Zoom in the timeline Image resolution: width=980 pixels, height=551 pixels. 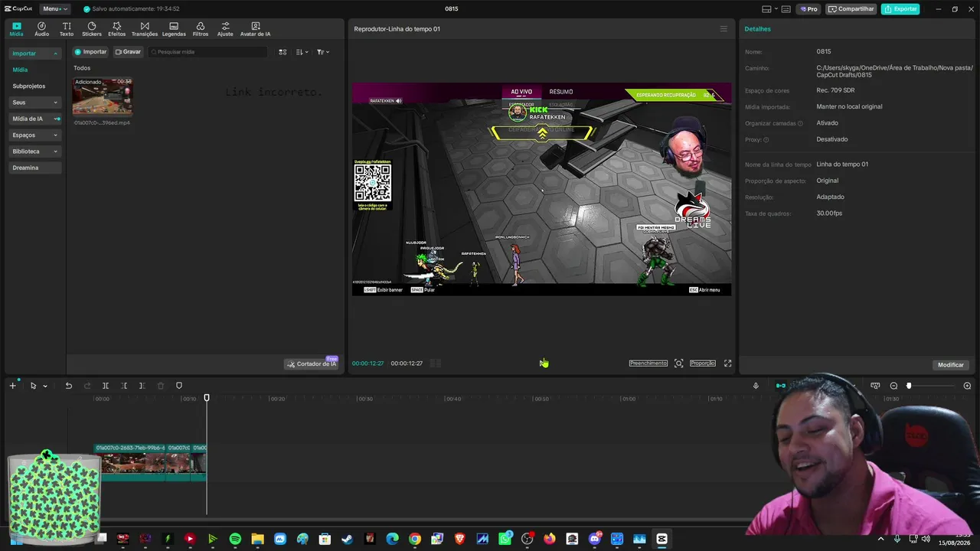[x=967, y=386]
